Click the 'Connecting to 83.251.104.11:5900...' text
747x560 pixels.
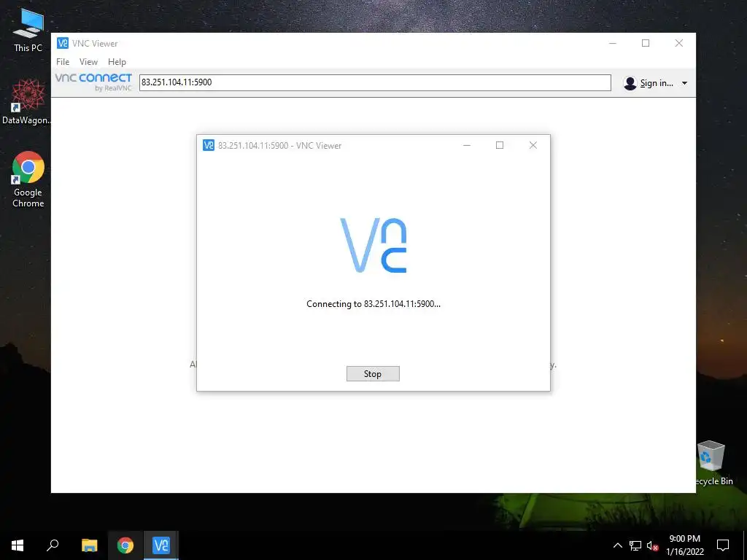pos(373,304)
